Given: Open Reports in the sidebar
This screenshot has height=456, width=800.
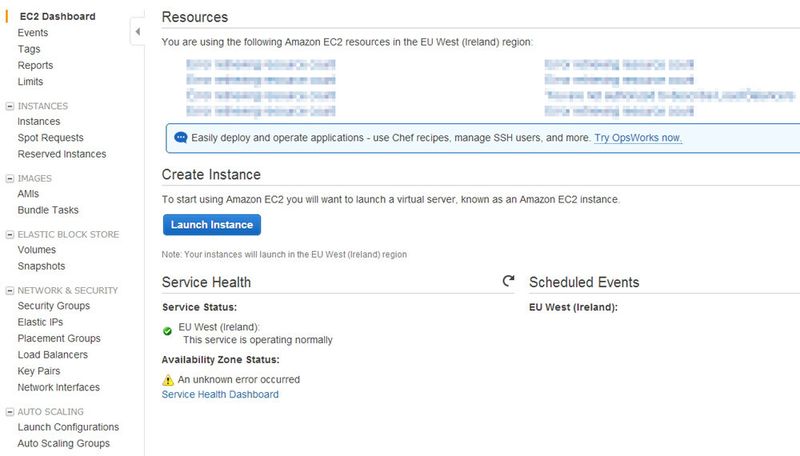Looking at the screenshot, I should point(35,65).
